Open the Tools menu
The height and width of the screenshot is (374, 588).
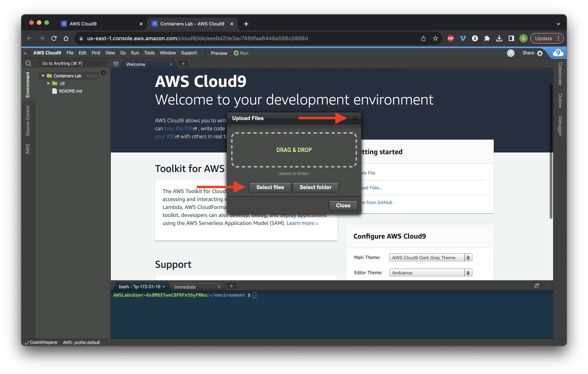coord(149,53)
